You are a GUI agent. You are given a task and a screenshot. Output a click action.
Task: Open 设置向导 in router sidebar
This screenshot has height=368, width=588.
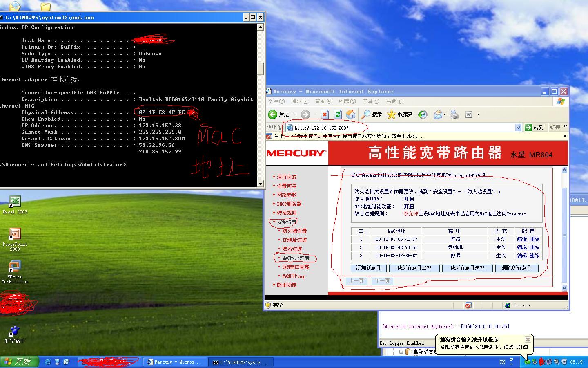coord(287,186)
